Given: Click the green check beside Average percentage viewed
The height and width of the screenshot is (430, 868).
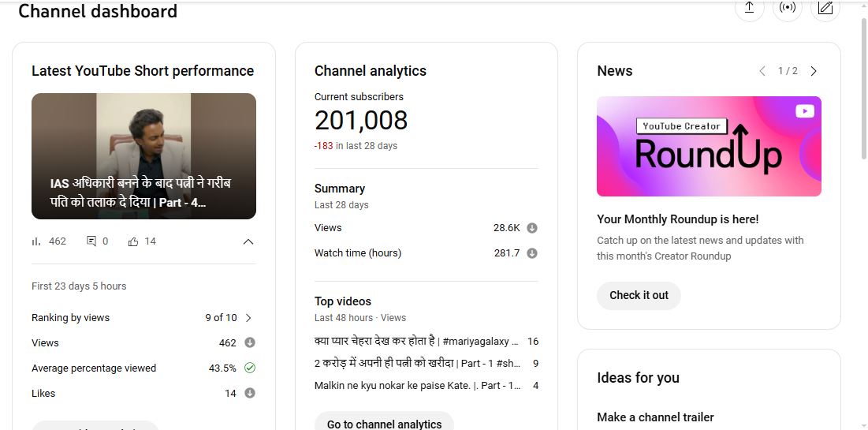Looking at the screenshot, I should coord(250,368).
